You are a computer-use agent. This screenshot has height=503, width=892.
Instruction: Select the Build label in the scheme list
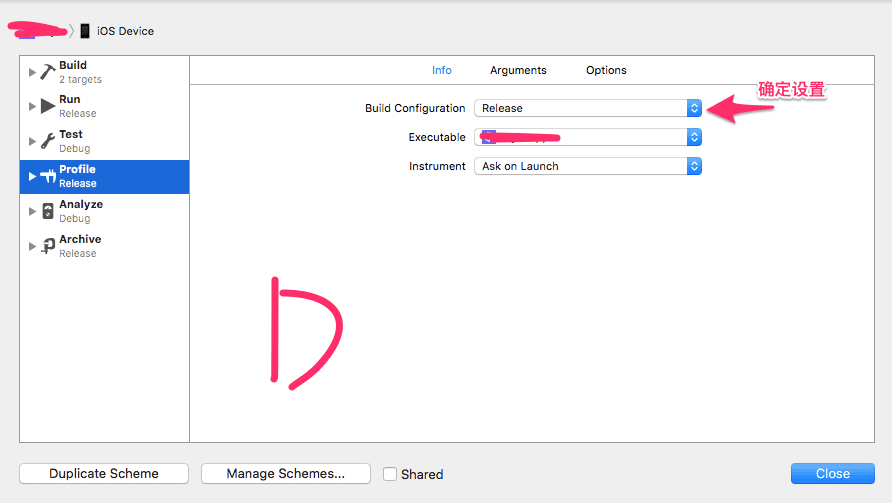[x=73, y=65]
